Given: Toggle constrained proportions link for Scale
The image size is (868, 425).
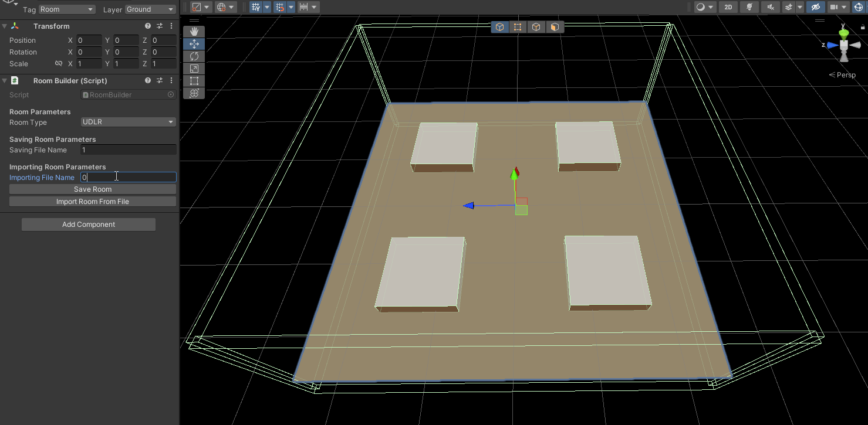Looking at the screenshot, I should tap(58, 63).
